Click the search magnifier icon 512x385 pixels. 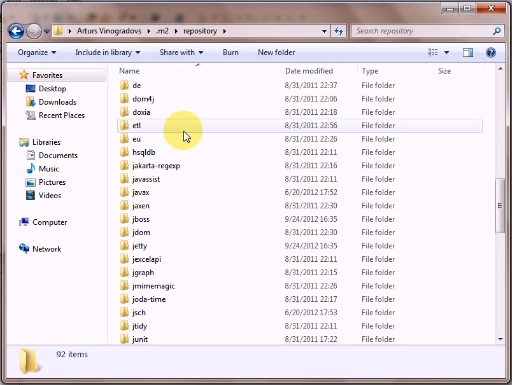coord(496,31)
